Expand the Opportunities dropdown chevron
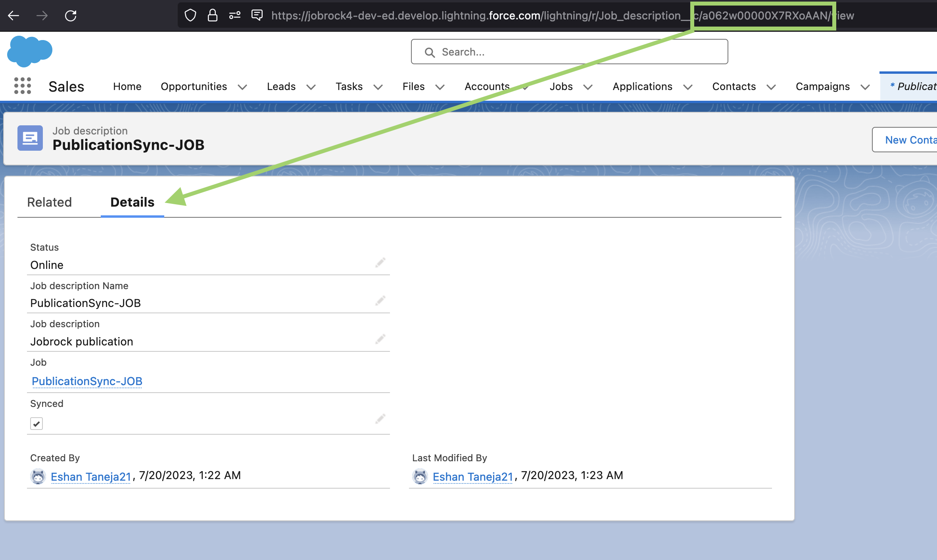Image resolution: width=937 pixels, height=560 pixels. (242, 87)
